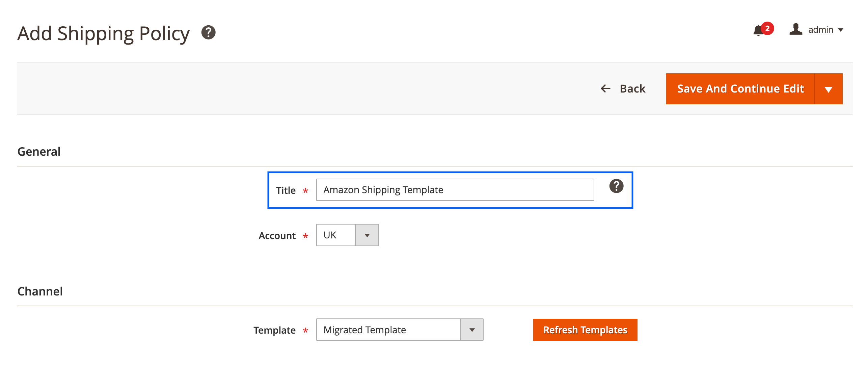Viewport: 868px width, 389px height.
Task: Click the help icon next to Add Shipping Policy
Action: pos(208,33)
